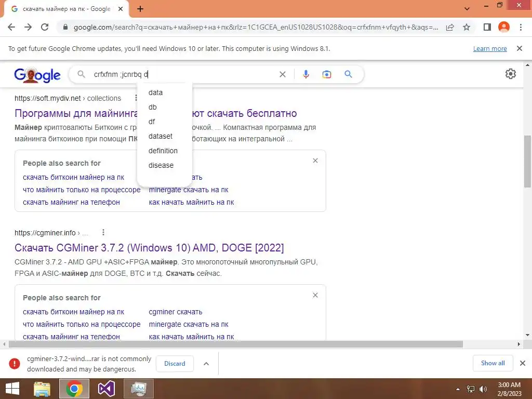The width and height of the screenshot is (532, 399).
Task: Click the address bar URL
Action: [256, 27]
